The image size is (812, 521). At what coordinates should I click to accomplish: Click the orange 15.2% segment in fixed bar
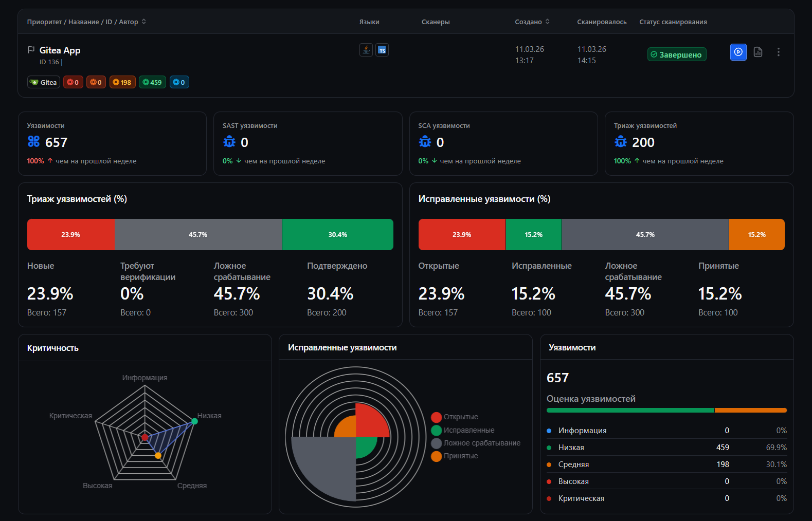pos(757,235)
